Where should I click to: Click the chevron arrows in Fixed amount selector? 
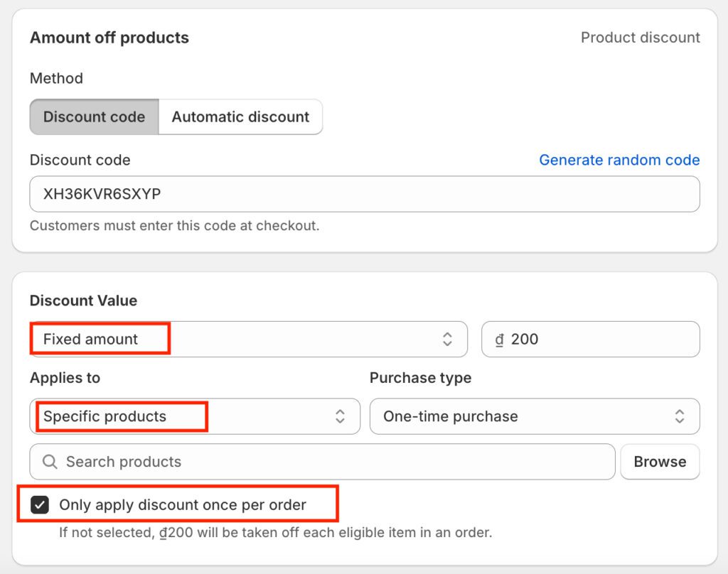click(447, 339)
